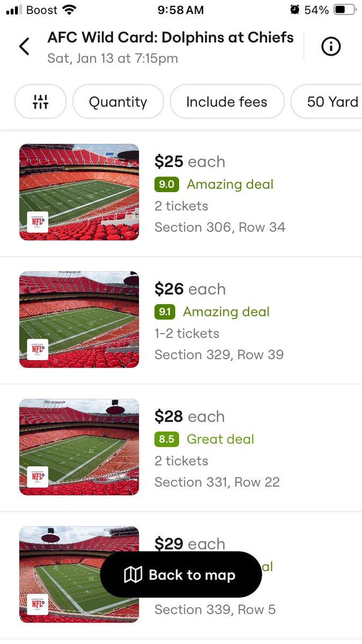Open the Quantity selector
Viewport: 362px width, 644px height.
(x=118, y=101)
